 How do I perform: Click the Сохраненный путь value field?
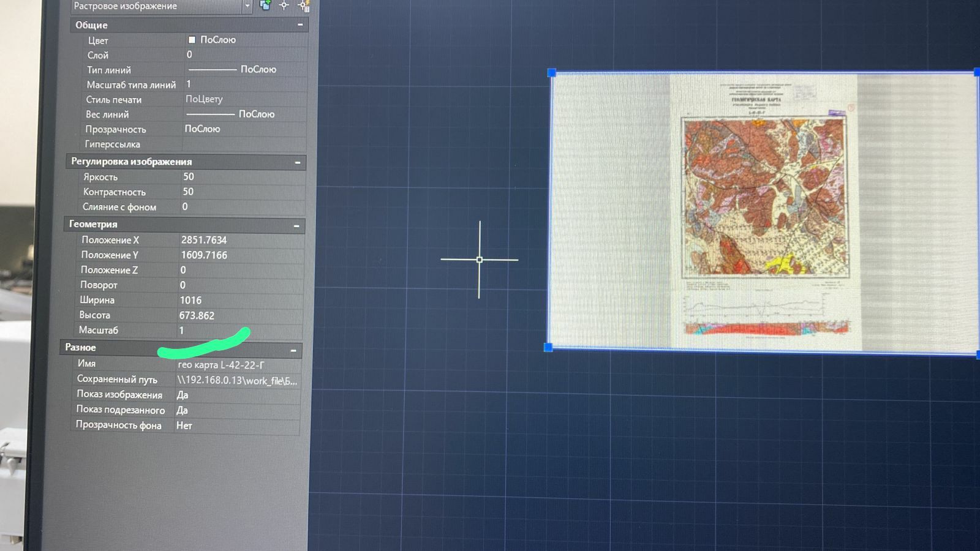click(238, 380)
